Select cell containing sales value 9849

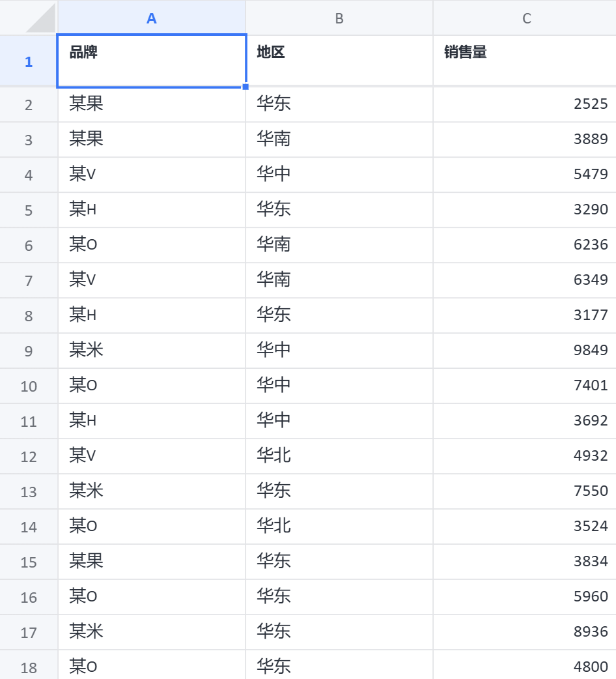(x=525, y=351)
